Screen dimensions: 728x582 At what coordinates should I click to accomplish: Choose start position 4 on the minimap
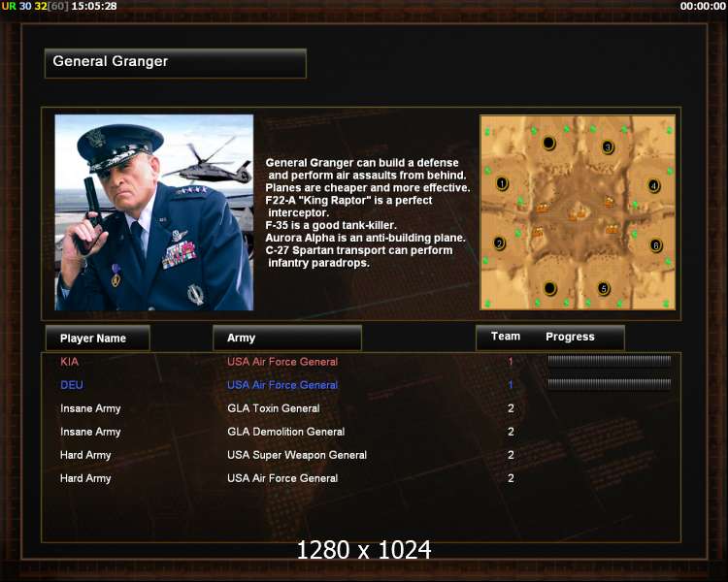[653, 185]
